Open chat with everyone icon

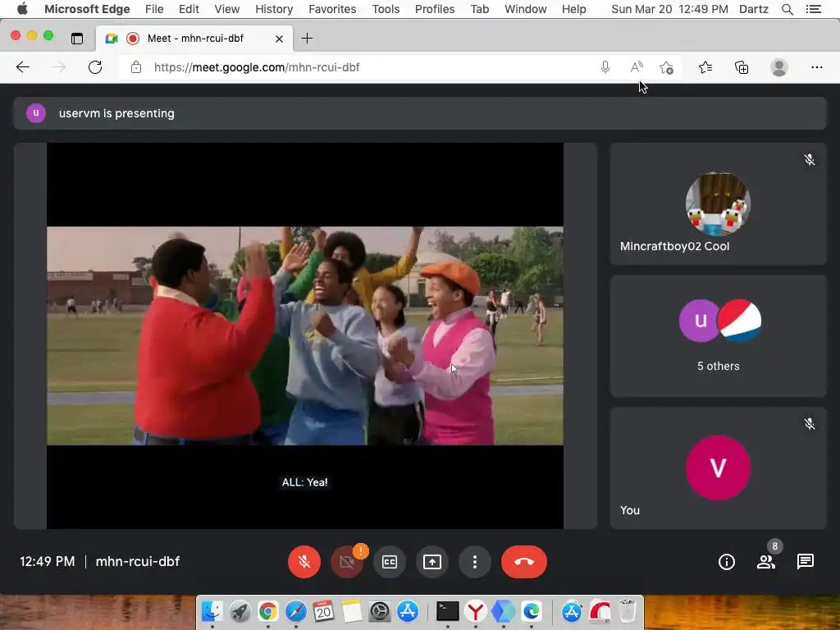point(806,561)
